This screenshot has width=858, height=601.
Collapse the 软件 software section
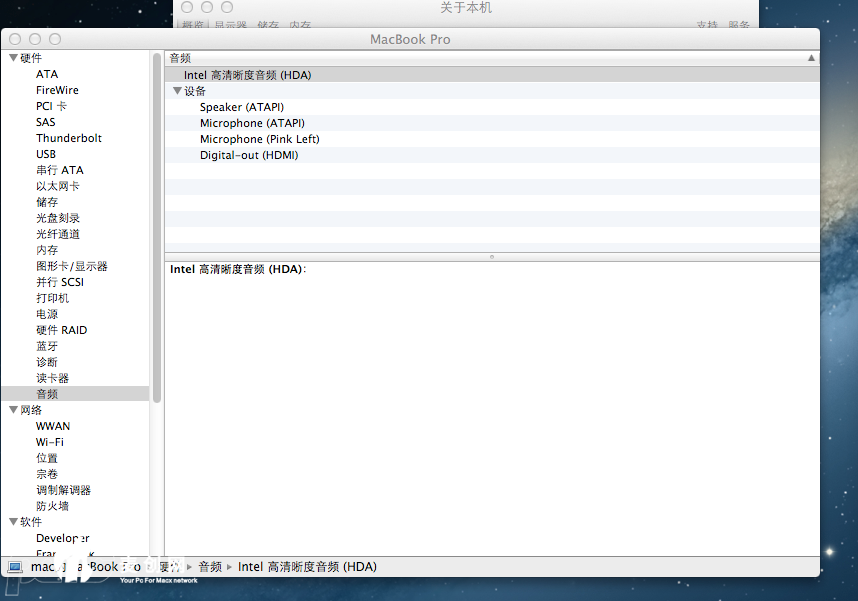[x=13, y=522]
